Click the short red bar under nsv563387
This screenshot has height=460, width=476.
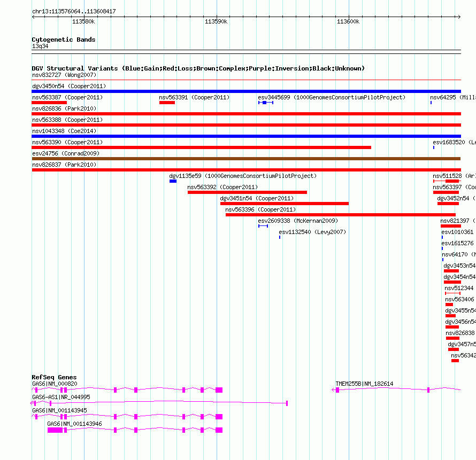click(49, 103)
